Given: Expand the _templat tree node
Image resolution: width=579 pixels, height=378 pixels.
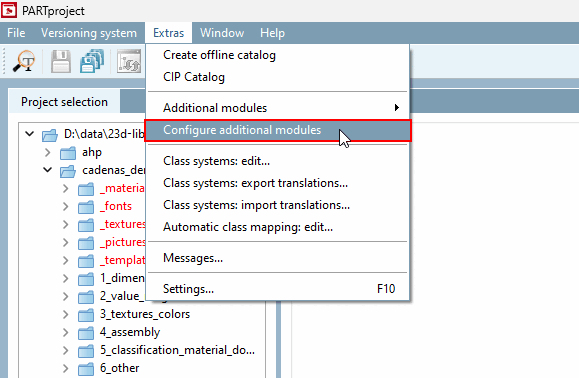Looking at the screenshot, I should pyautogui.click(x=66, y=260).
